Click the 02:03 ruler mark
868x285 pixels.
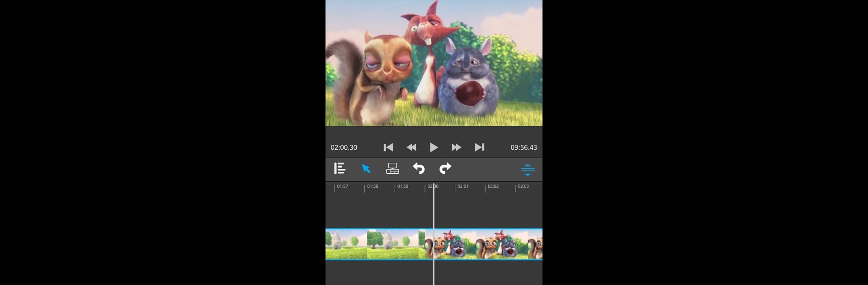(x=523, y=186)
